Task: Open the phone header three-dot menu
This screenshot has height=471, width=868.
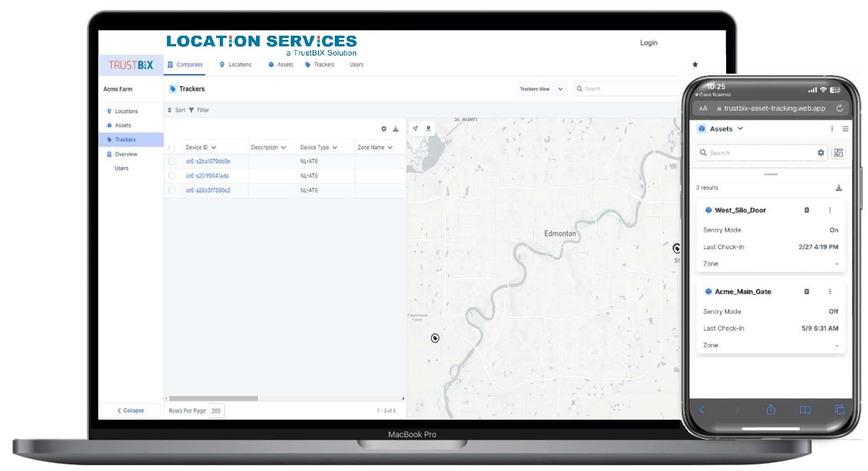Action: (x=832, y=129)
